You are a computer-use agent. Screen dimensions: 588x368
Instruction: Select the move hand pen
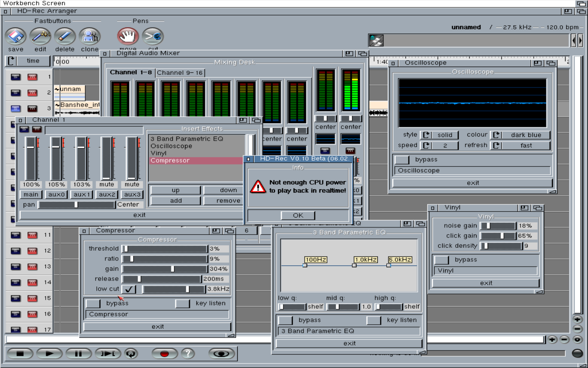[128, 36]
